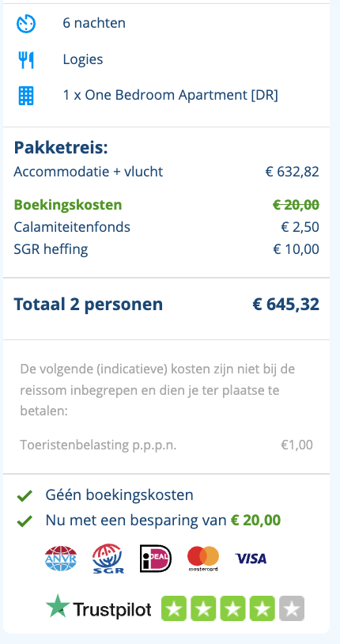Click the SGR logo
Viewport: 340px width, 644px height.
point(108,559)
